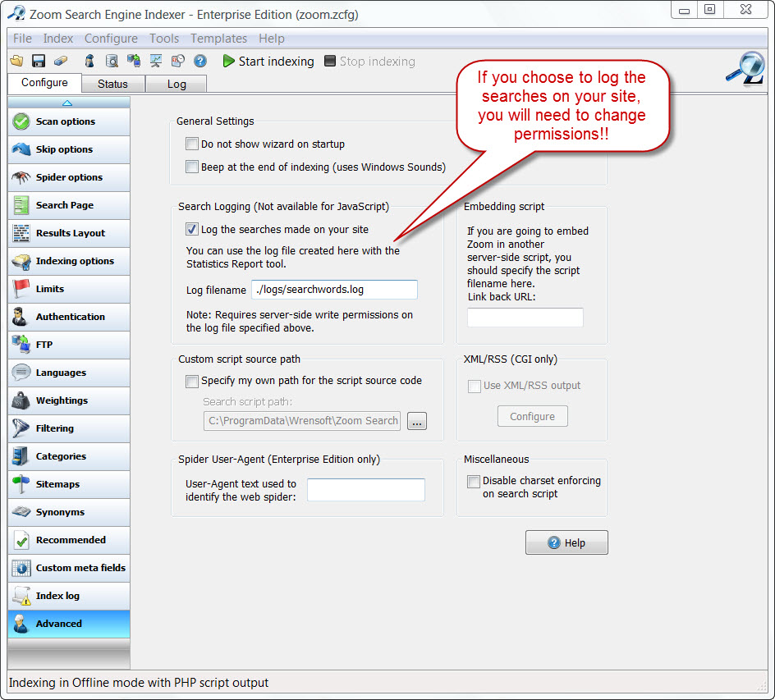
Task: Show the Index log section
Action: 69,596
